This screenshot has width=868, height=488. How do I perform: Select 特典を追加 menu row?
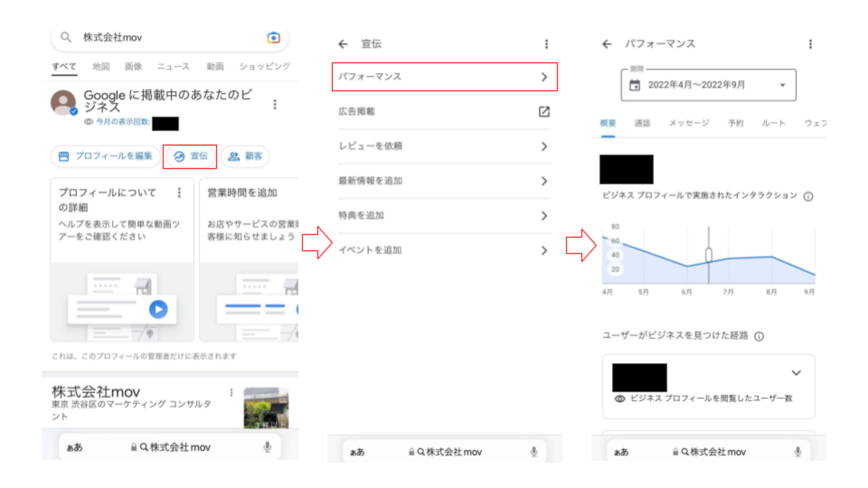(x=444, y=216)
